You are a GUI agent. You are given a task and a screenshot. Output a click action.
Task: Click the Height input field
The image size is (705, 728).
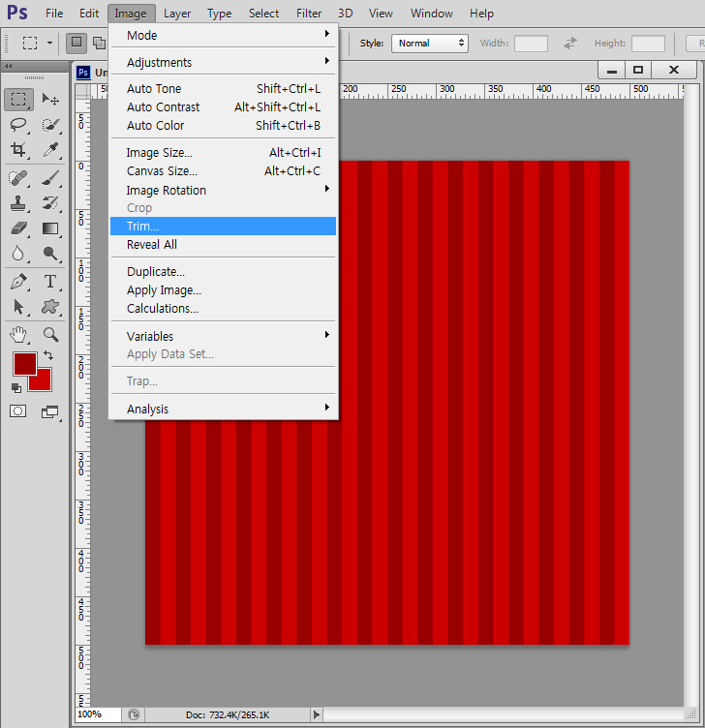[x=648, y=44]
